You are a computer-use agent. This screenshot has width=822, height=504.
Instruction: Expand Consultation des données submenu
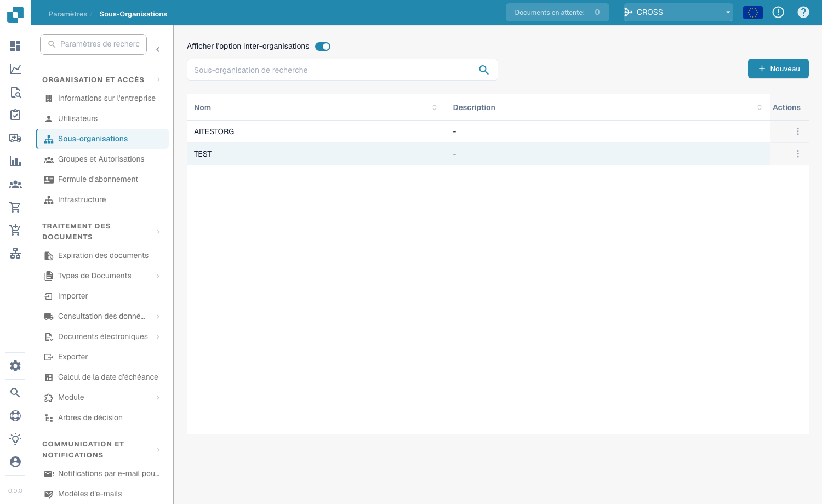click(158, 317)
